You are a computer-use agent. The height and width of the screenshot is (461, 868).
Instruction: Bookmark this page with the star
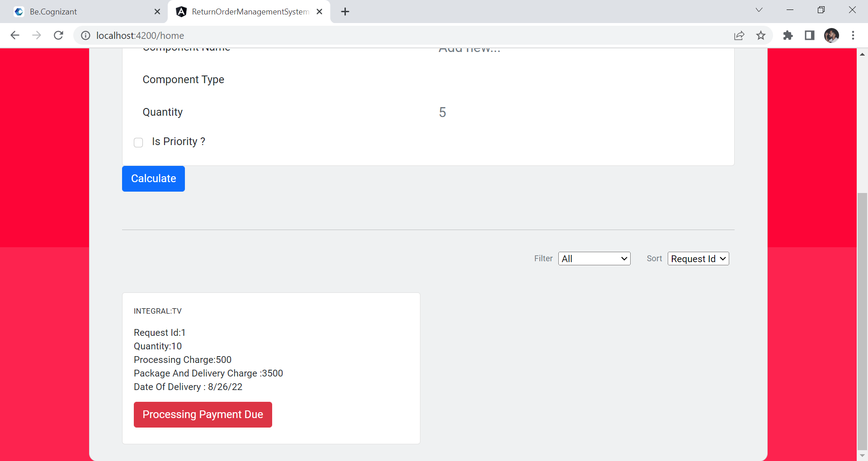pos(761,35)
